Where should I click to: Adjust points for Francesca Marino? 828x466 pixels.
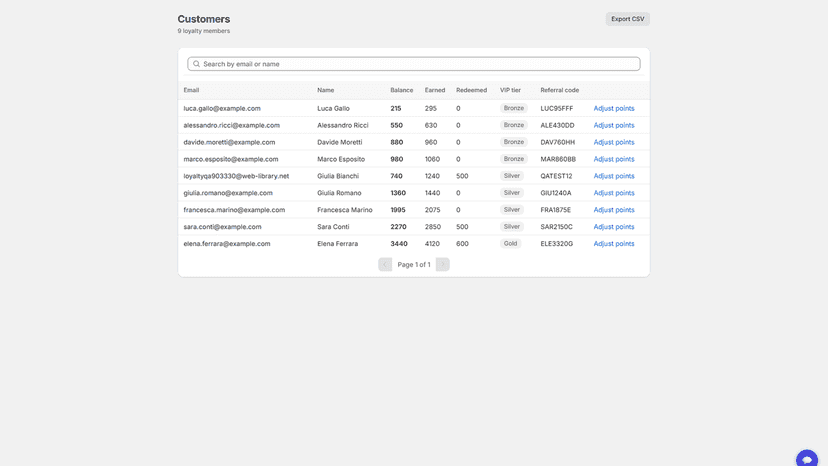pos(614,210)
